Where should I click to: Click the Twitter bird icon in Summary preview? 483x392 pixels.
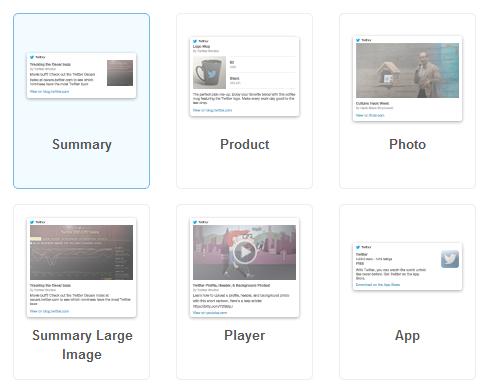tap(32, 57)
